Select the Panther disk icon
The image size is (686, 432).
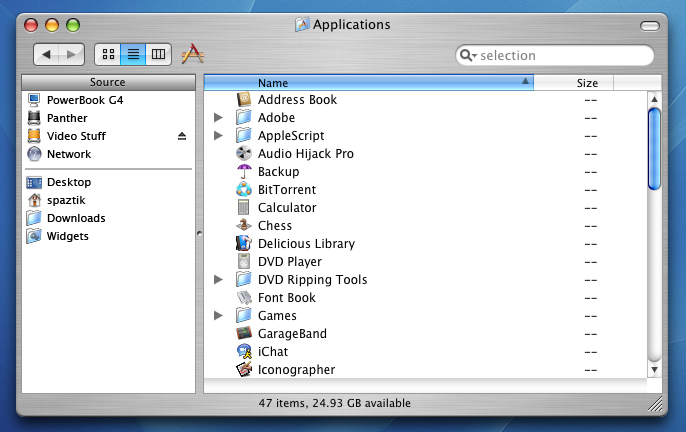pyautogui.click(x=34, y=118)
